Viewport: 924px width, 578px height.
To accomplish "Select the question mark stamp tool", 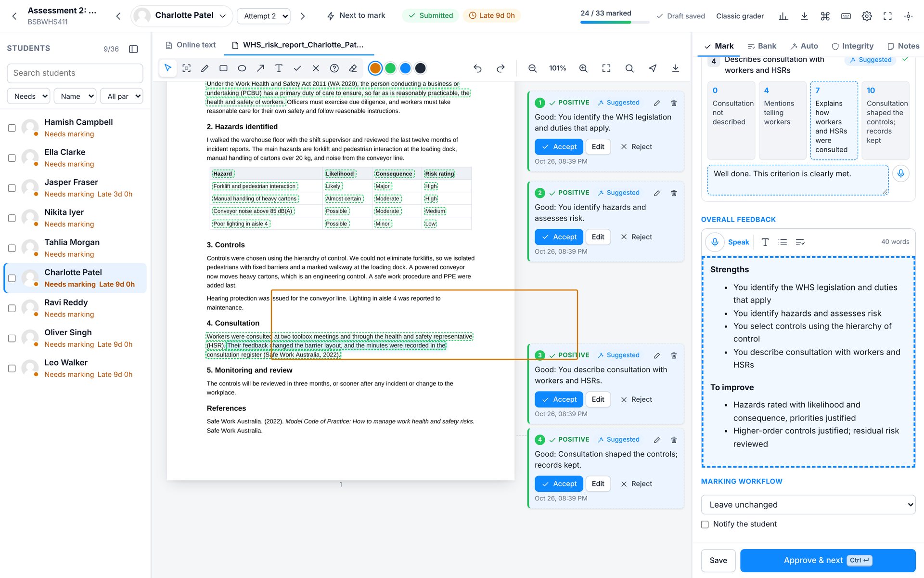I will pyautogui.click(x=334, y=68).
